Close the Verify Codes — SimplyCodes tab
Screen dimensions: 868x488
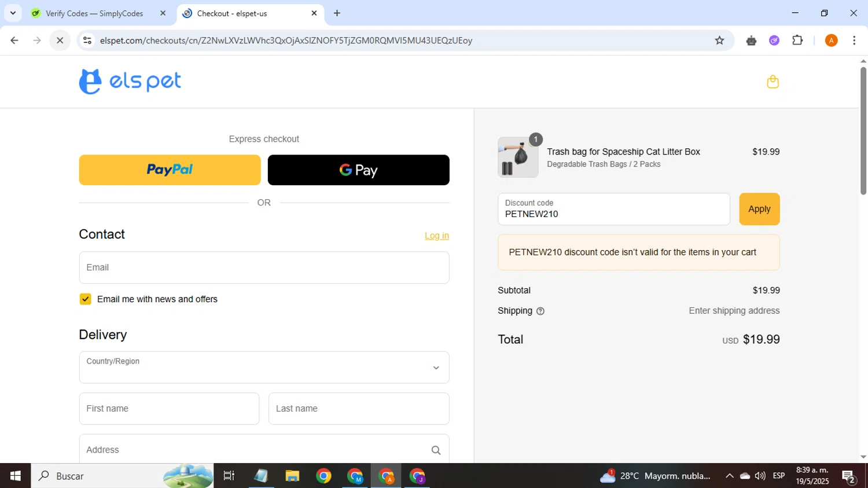[163, 13]
